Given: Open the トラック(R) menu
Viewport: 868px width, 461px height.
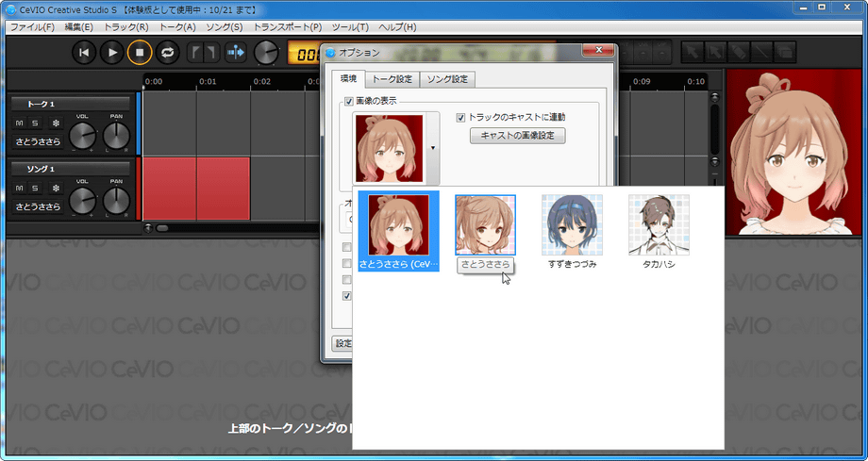Looking at the screenshot, I should pos(126,26).
